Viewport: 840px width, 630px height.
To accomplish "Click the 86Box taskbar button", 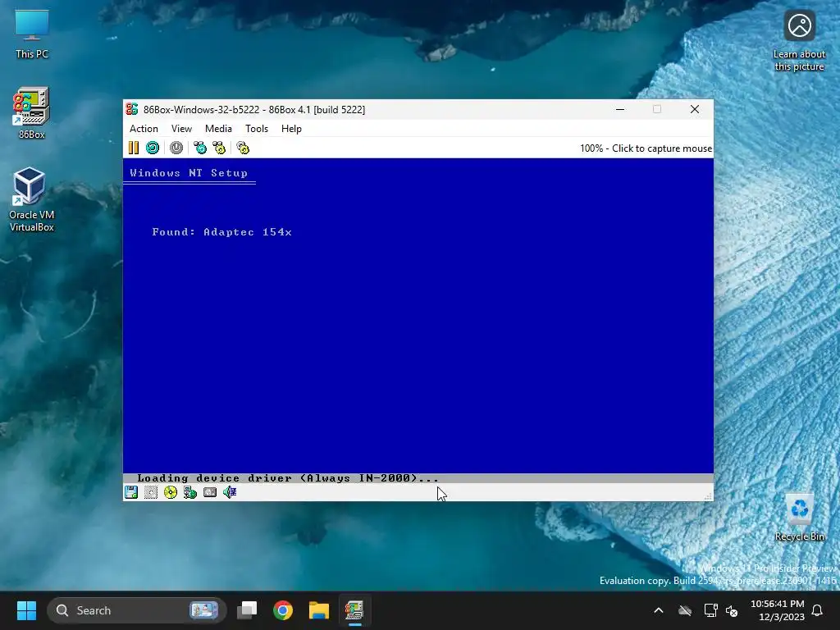I will [354, 610].
